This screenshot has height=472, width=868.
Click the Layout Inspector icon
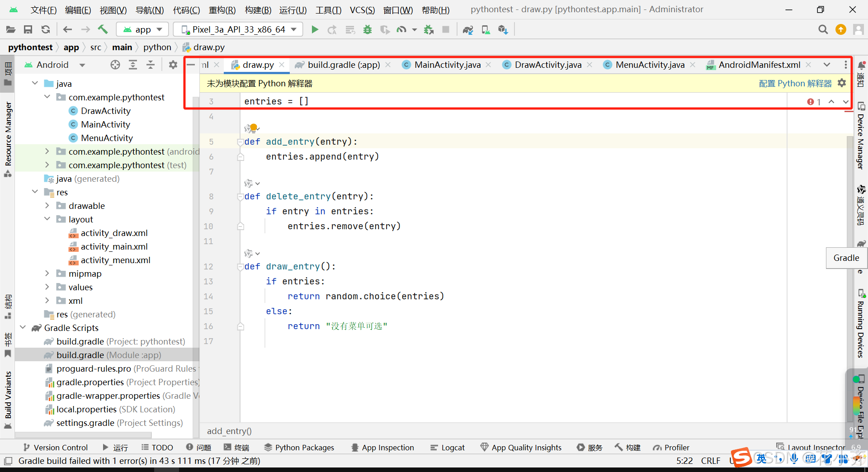click(780, 446)
